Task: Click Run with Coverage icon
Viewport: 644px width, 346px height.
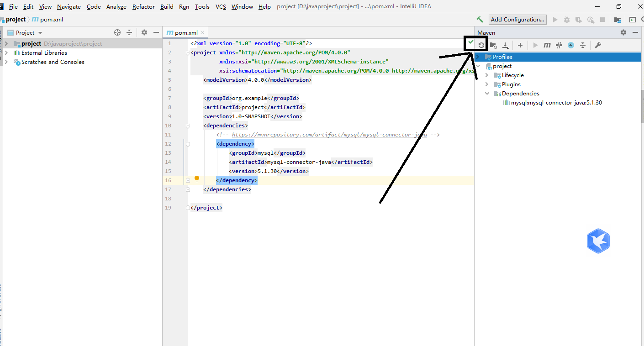Action: [579, 20]
